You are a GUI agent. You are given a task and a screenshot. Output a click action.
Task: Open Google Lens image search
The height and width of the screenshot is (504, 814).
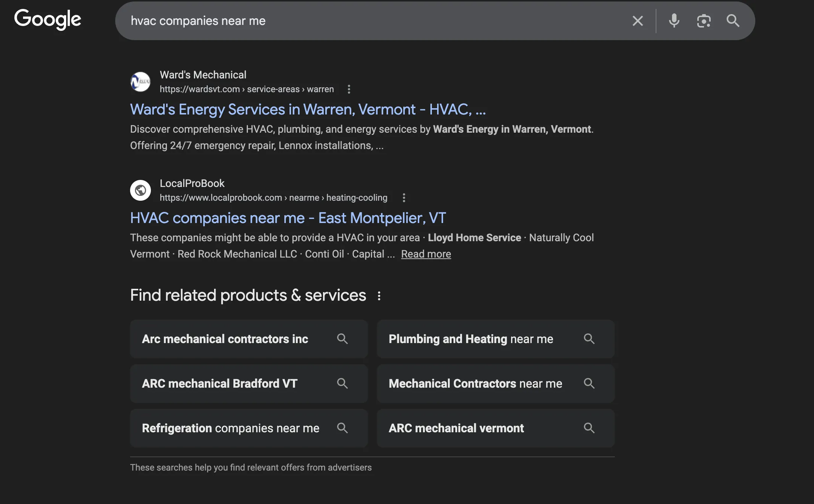(704, 21)
